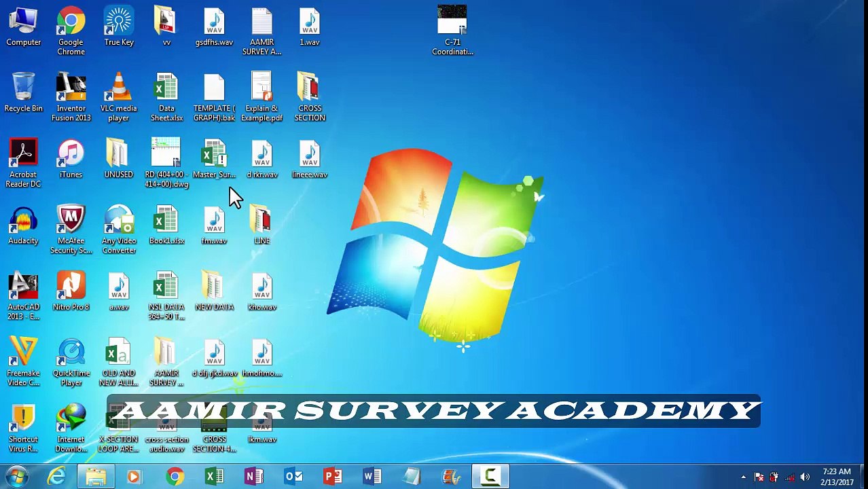The image size is (868, 489).
Task: Select the UNUSED folder icon
Action: coord(119,160)
